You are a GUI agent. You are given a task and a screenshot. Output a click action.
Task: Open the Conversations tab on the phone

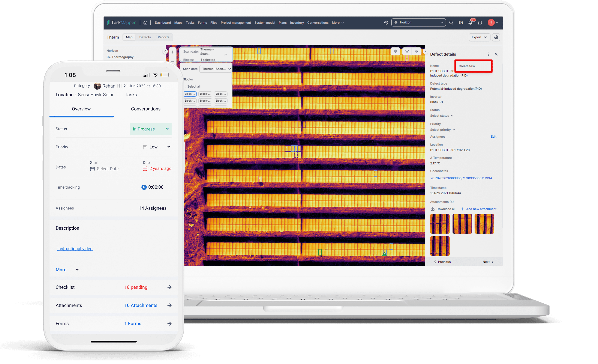point(146,109)
